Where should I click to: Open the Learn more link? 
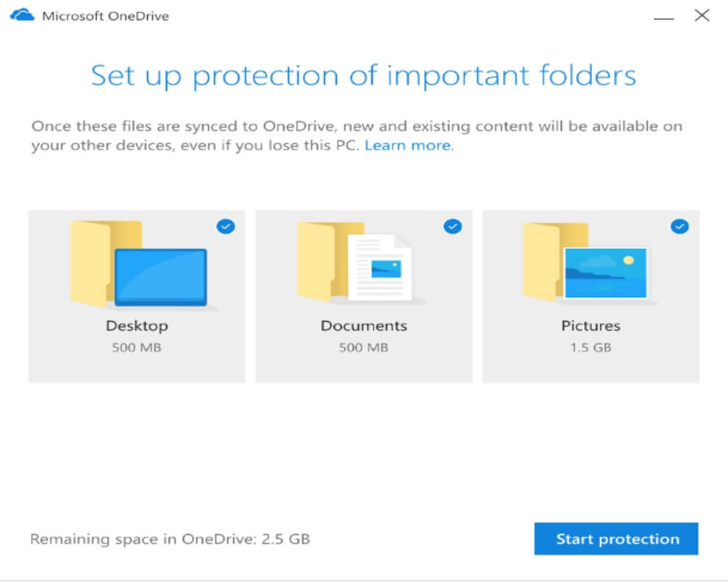tap(407, 145)
